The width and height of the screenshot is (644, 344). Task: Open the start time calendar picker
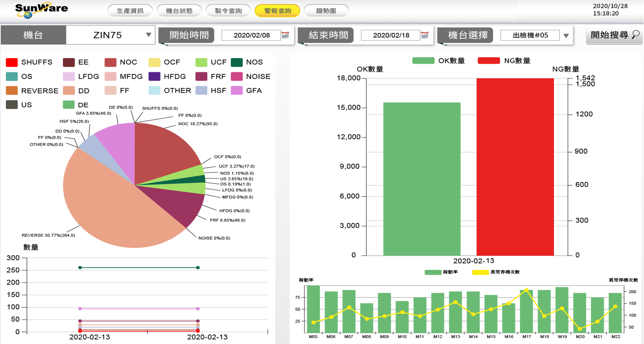coord(285,35)
